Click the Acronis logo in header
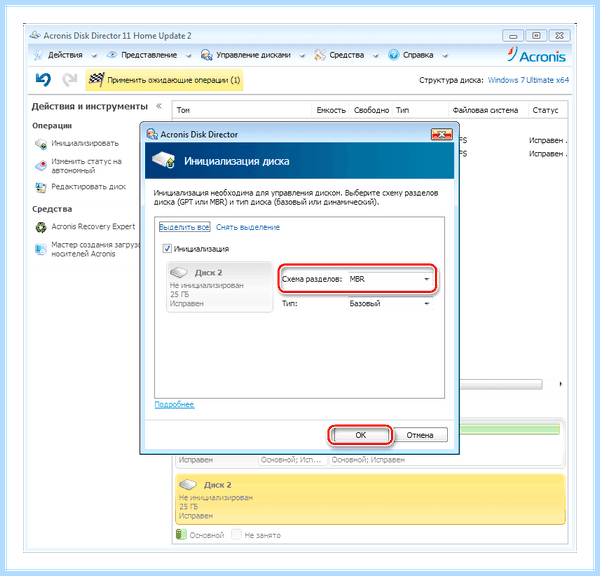 point(536,55)
